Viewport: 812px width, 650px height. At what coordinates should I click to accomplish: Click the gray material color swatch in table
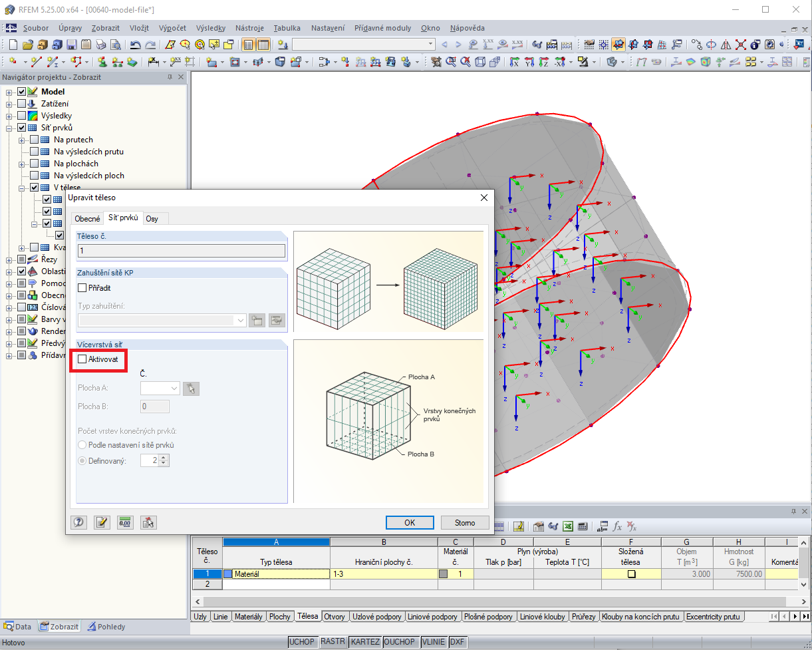pyautogui.click(x=444, y=573)
